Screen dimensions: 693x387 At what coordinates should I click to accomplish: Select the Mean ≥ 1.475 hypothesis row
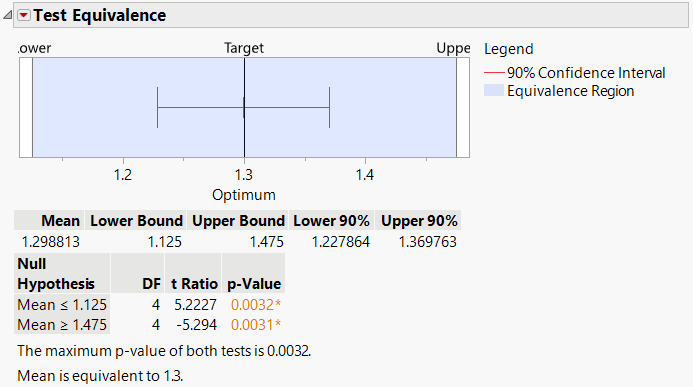150,325
